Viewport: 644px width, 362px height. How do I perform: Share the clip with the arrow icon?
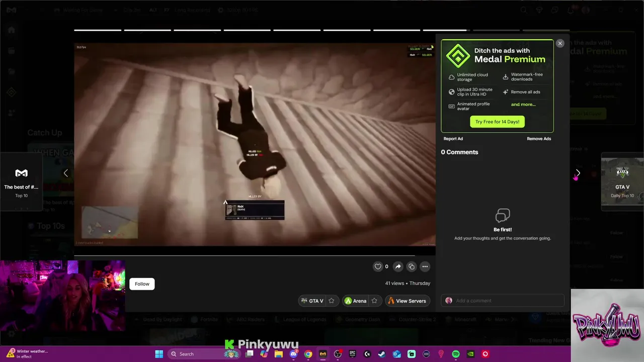coord(398,266)
